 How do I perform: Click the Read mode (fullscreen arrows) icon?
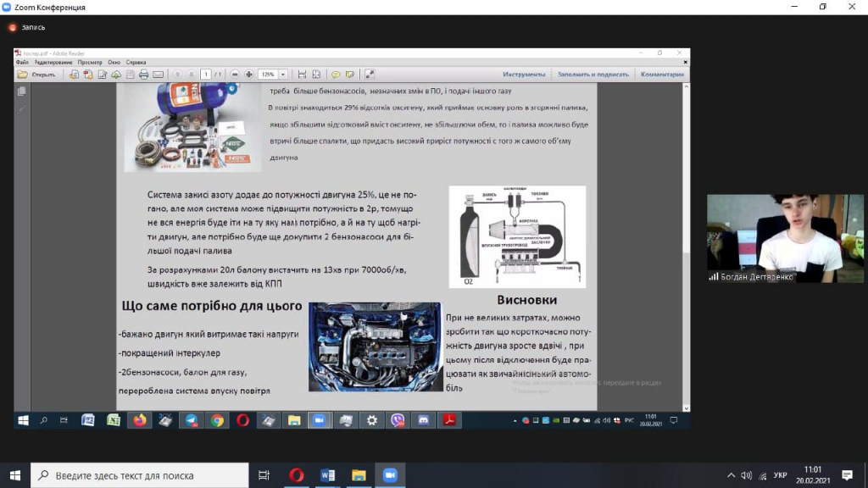(370, 75)
